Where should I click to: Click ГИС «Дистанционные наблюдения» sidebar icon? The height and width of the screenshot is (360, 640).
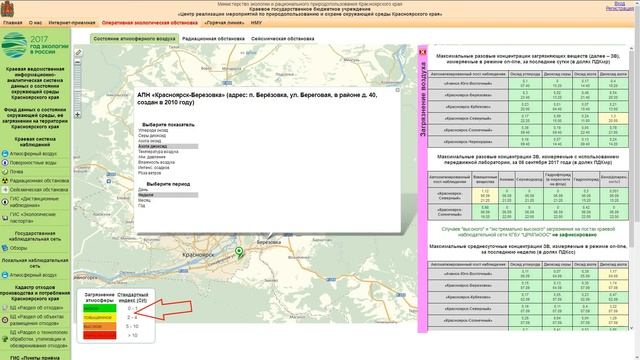[x=5, y=202]
